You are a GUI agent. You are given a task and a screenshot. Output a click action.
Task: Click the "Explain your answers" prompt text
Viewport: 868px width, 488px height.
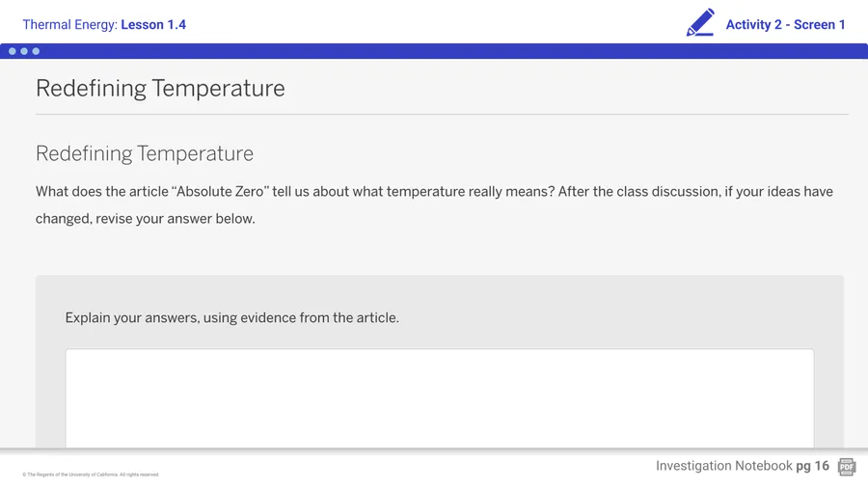[231, 317]
